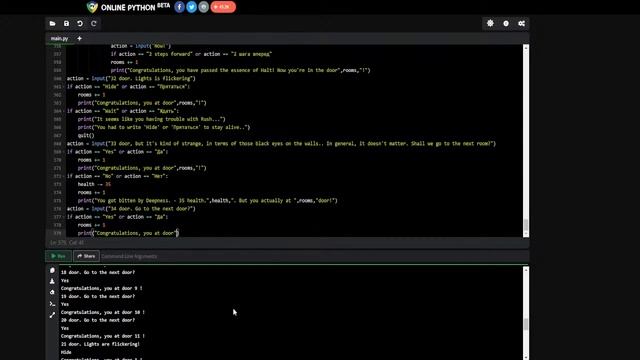Click the top icon in console sidebar

click(52, 270)
